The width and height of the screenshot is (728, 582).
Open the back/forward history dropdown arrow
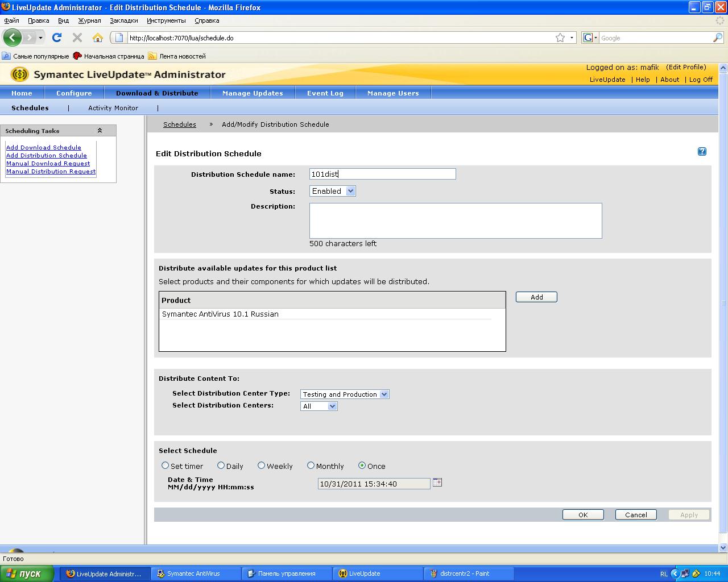click(x=40, y=38)
